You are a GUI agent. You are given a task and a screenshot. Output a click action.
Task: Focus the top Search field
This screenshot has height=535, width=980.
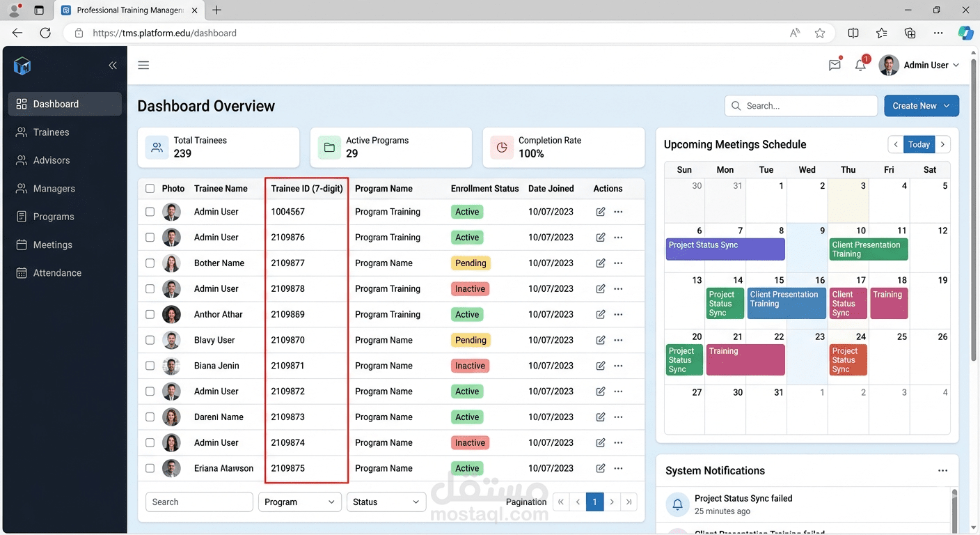pyautogui.click(x=801, y=106)
